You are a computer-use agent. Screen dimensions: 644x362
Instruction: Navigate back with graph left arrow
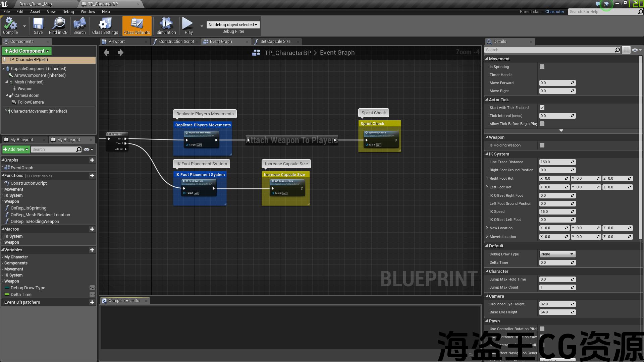coord(106,53)
